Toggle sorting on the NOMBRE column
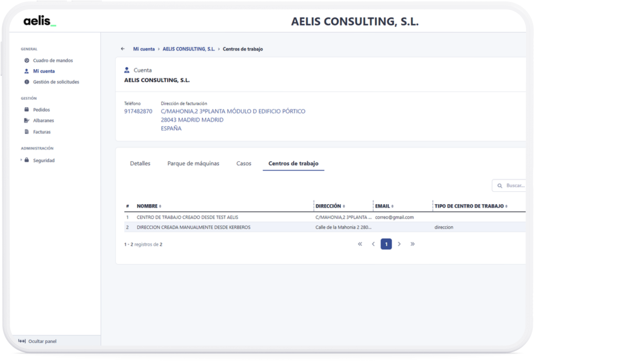 click(160, 206)
